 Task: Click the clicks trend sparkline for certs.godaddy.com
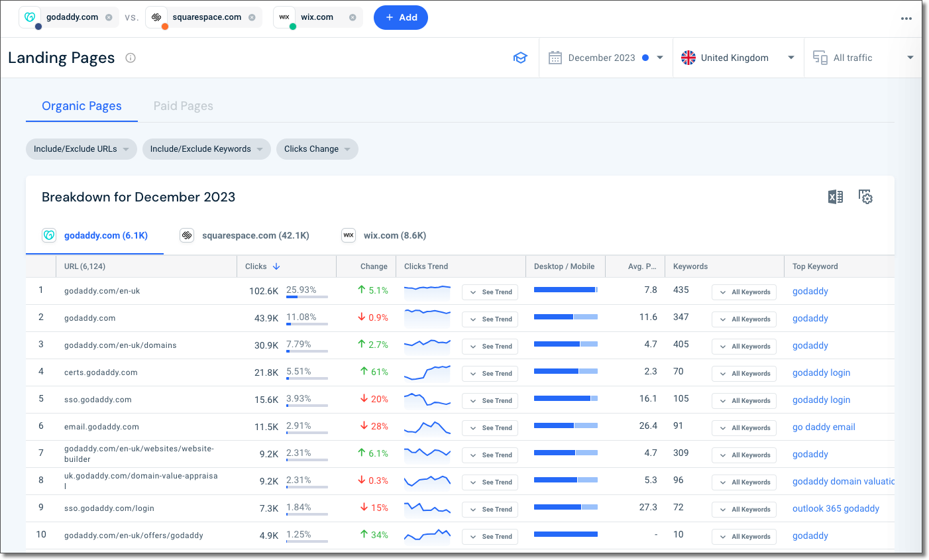[x=427, y=373]
